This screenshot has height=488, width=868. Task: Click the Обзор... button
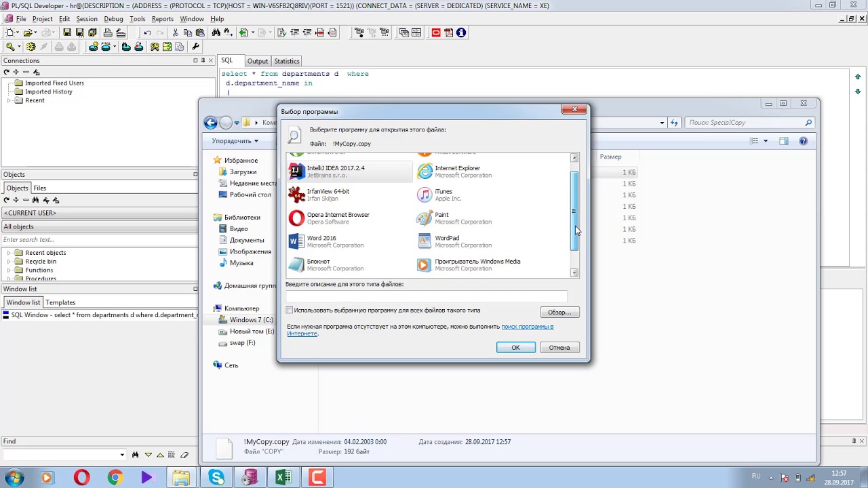[x=559, y=312]
